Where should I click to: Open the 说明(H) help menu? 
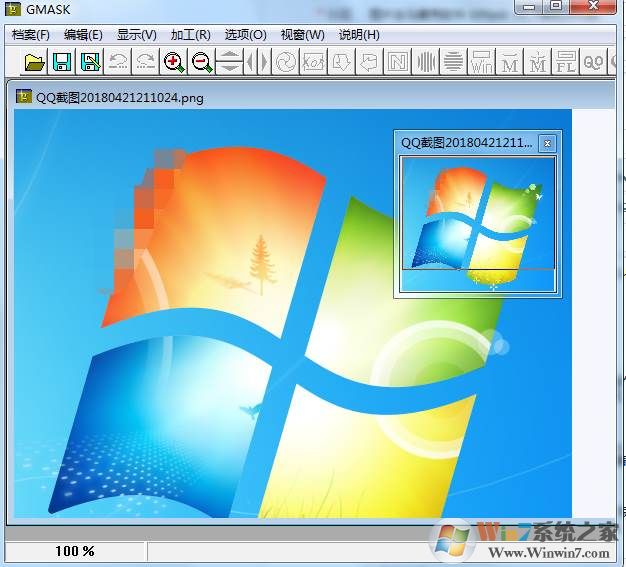[359, 35]
